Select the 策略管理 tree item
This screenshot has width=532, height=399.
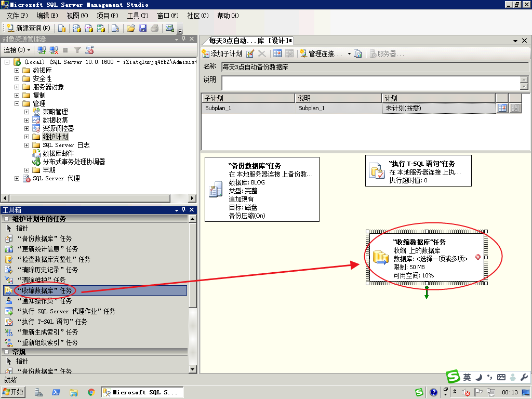(55, 112)
